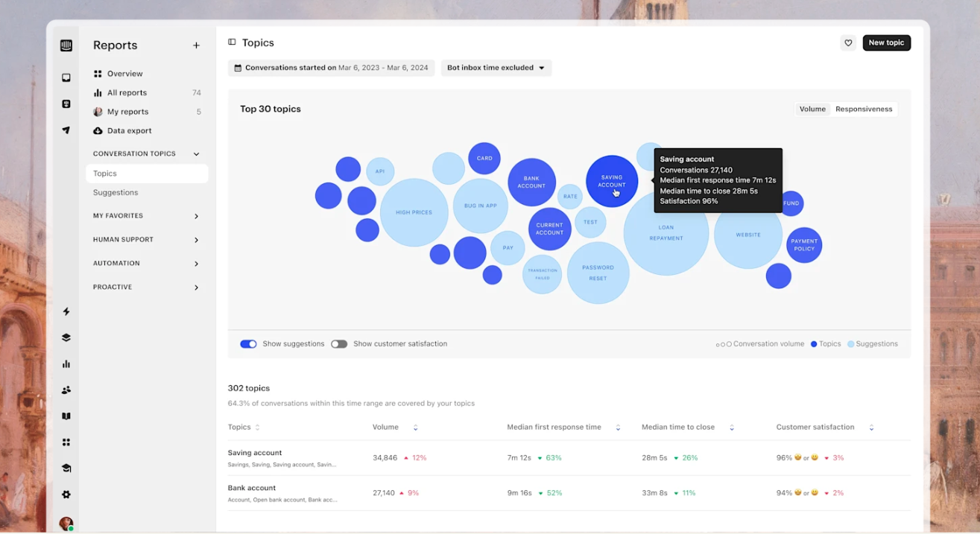
Task: Enable the Show customer satisfaction toggle
Action: pyautogui.click(x=339, y=344)
